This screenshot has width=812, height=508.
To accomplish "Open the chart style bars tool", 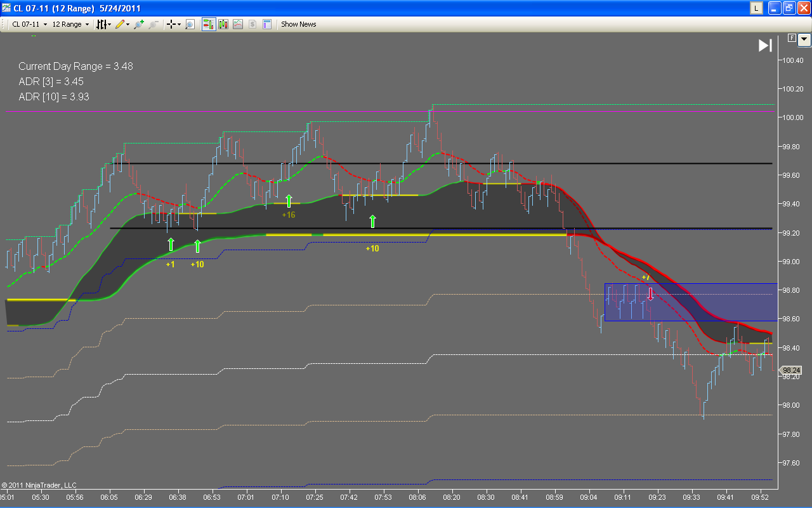I will point(102,24).
